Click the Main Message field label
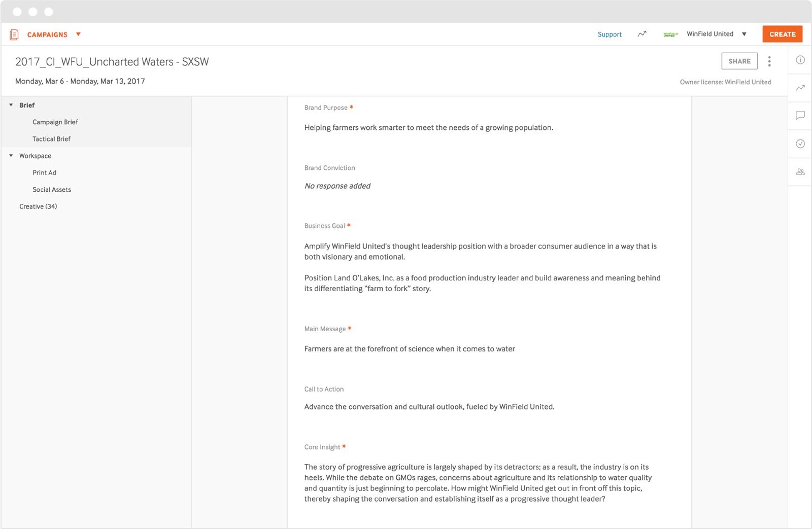The width and height of the screenshot is (812, 529). tap(325, 329)
